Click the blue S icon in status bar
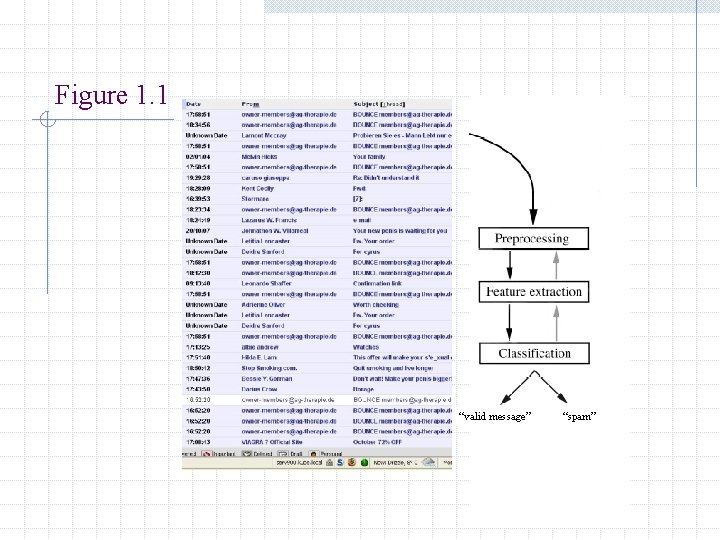 coord(340,462)
